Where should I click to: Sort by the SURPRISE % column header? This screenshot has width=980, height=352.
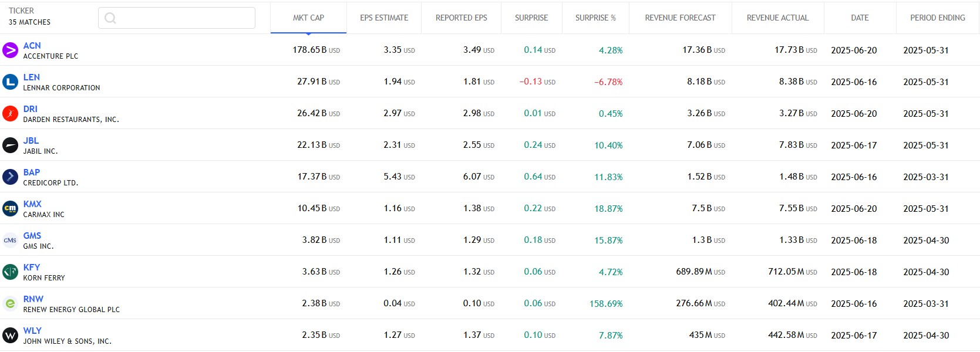(595, 18)
